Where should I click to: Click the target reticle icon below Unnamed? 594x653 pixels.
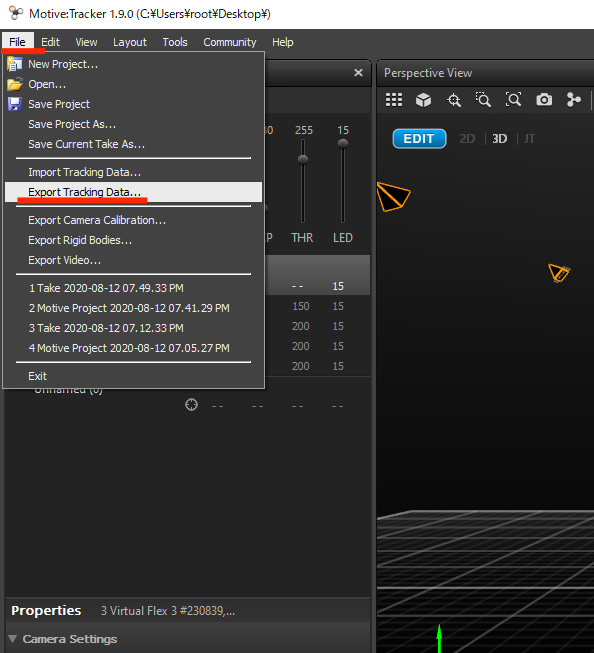tap(191, 404)
